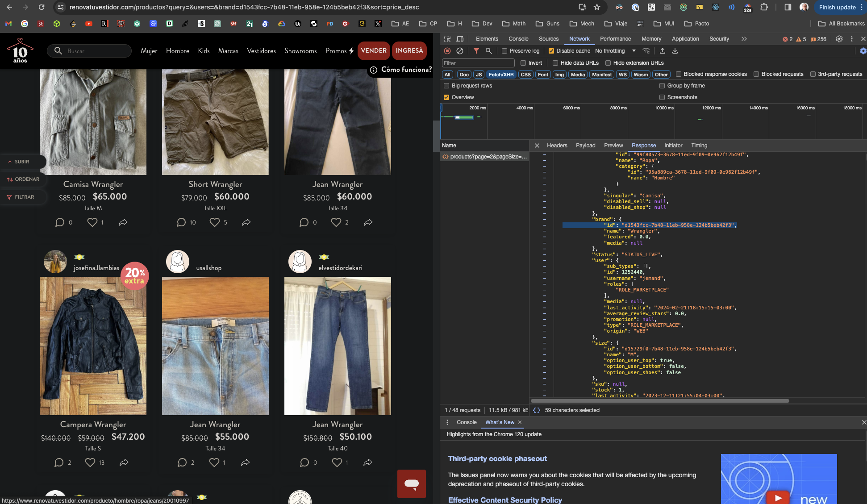Click the pretty-print braces icon
The image size is (867, 504).
pyautogui.click(x=537, y=410)
